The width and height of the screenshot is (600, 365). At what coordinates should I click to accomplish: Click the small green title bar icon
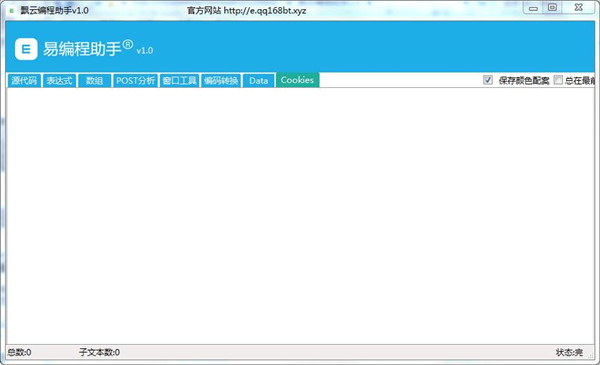tap(11, 11)
